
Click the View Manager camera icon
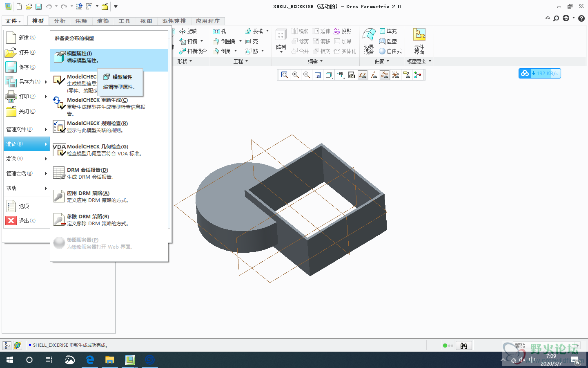[352, 75]
